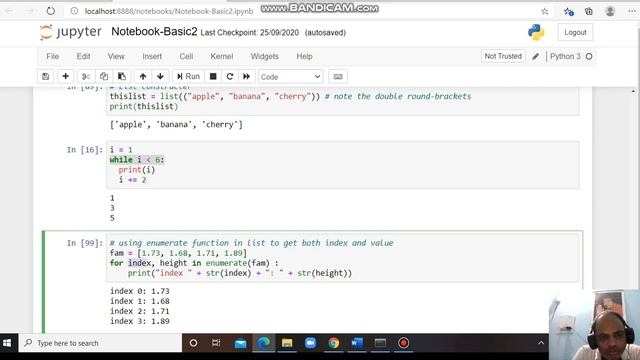
Task: Open the Help menu
Action: coord(304,56)
